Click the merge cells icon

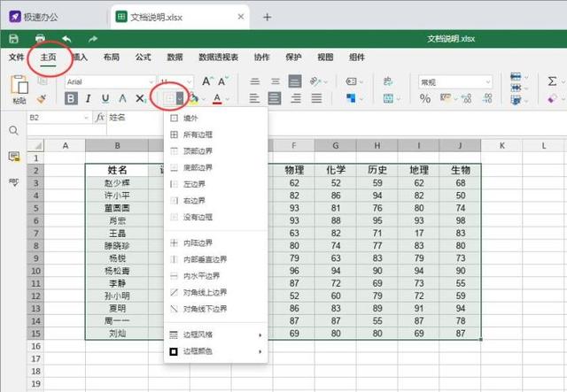click(x=388, y=98)
